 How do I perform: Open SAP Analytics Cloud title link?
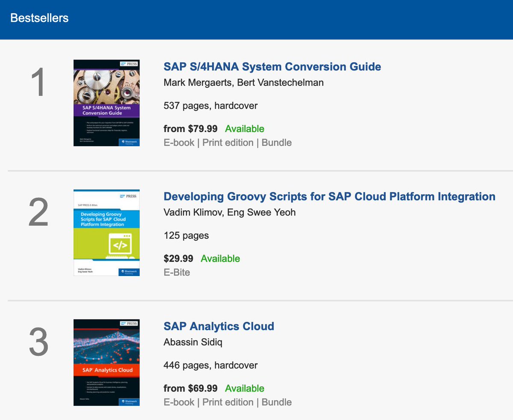tap(218, 327)
